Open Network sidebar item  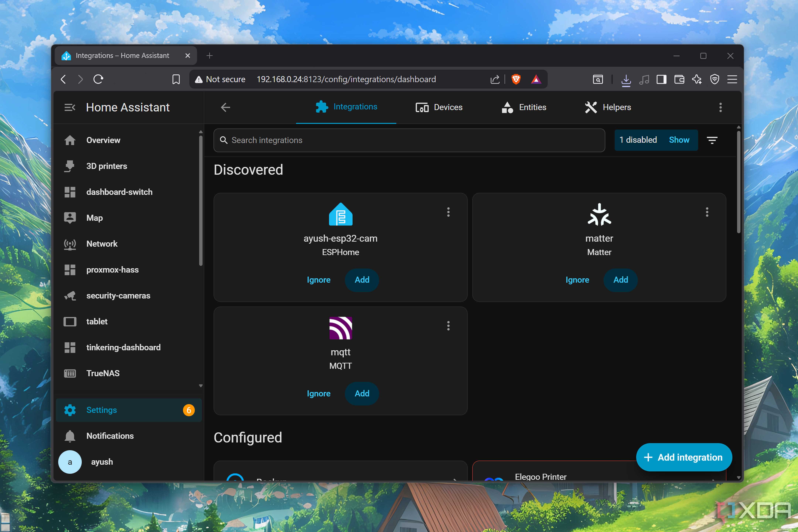click(129, 244)
